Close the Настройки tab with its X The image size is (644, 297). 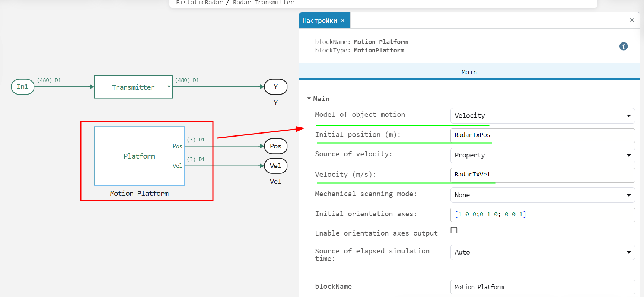tap(343, 20)
